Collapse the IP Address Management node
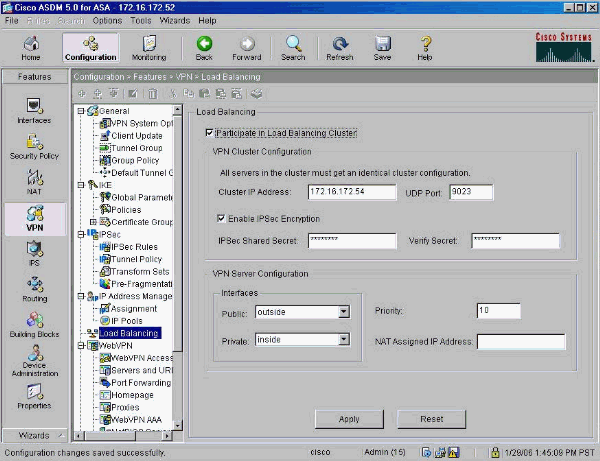This screenshot has width=600, height=461. [x=81, y=296]
